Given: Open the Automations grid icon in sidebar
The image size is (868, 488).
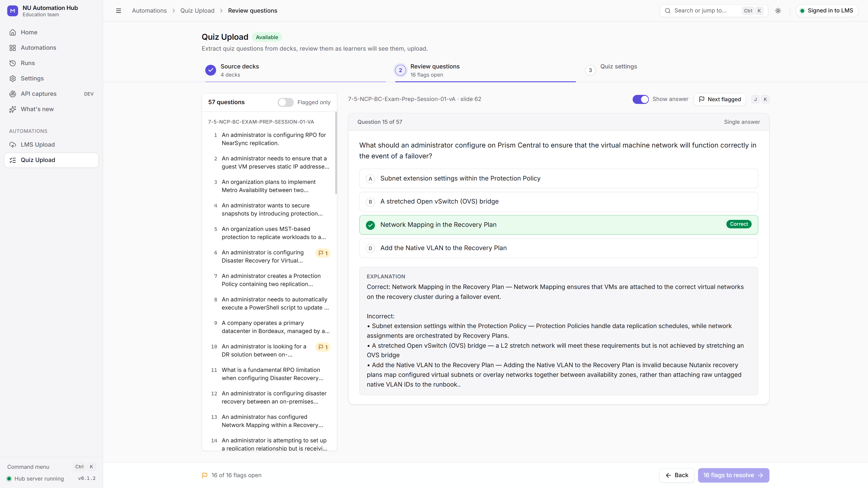Looking at the screenshot, I should coord(13,48).
